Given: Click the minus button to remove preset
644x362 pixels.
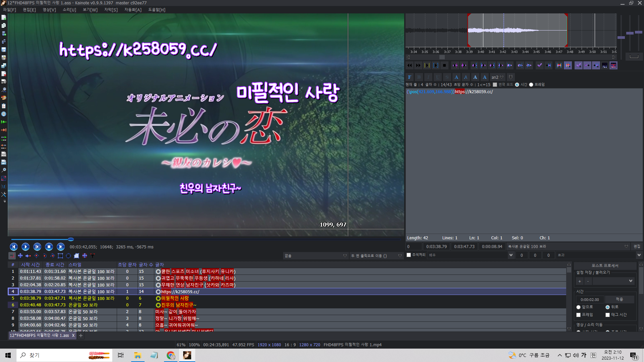Looking at the screenshot, I should pyautogui.click(x=588, y=281).
